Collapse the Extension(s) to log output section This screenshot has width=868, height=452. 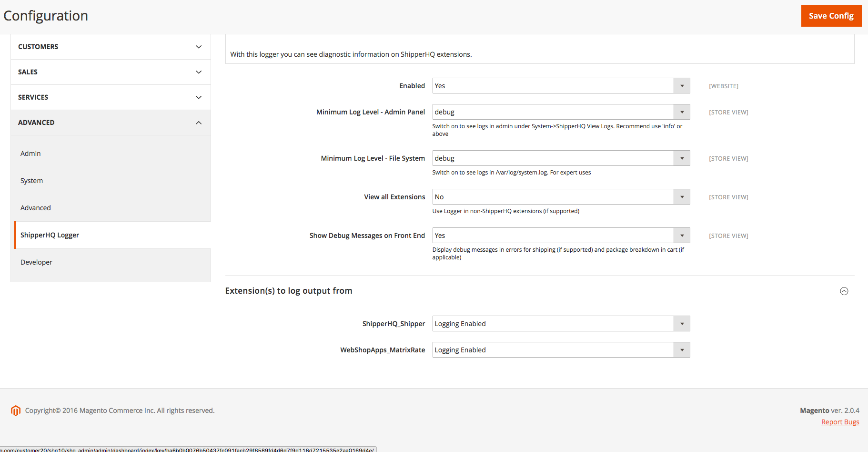click(844, 291)
